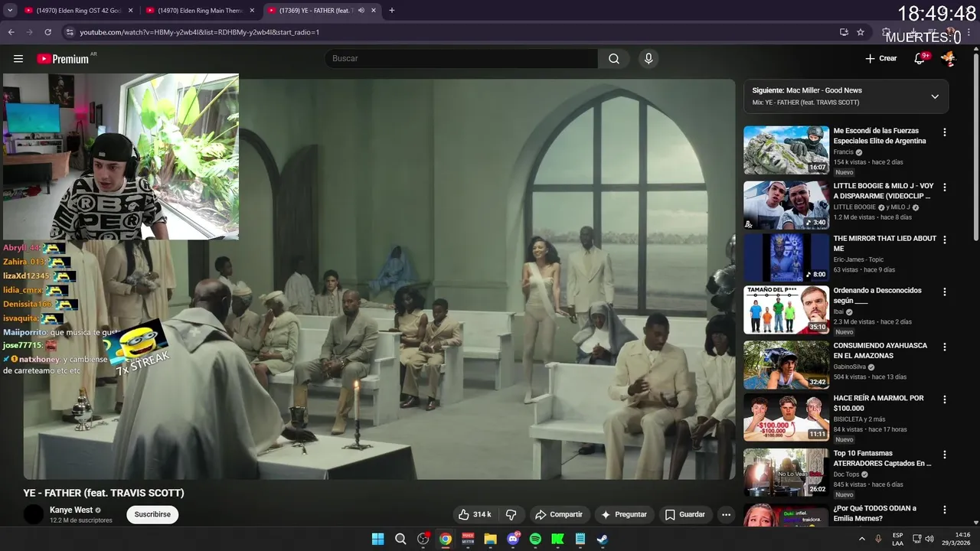Open THE MIRROR THAT LIED thumbnail
Viewport: 980px width, 551px height.
point(786,257)
